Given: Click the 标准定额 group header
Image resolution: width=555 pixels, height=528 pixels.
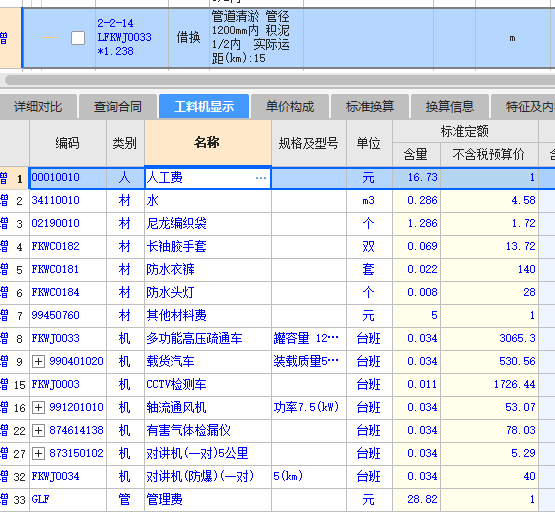Looking at the screenshot, I should [465, 131].
